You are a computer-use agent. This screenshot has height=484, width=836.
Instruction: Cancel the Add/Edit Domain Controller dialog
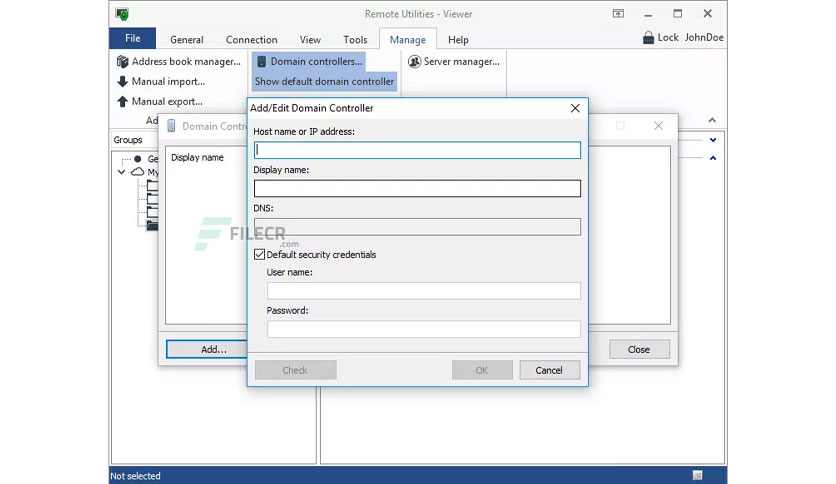coord(549,370)
